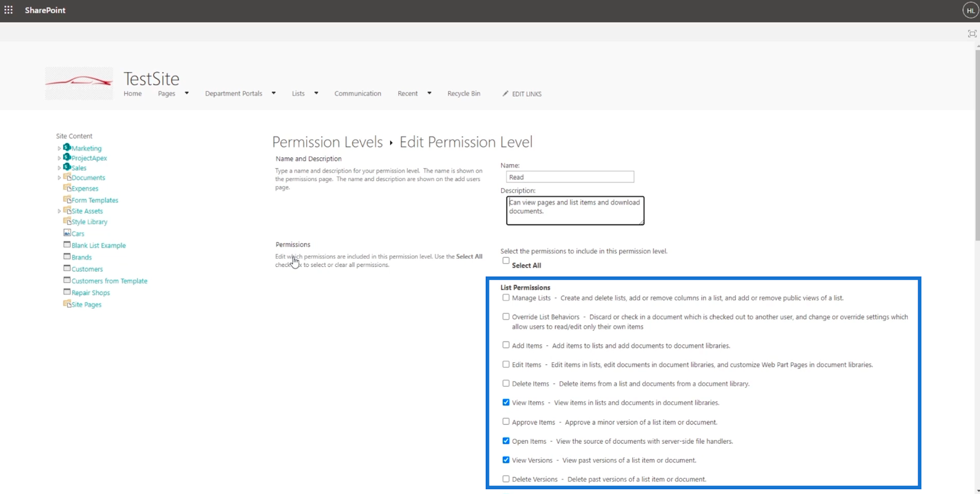Open the Customers from Template list link

point(110,281)
